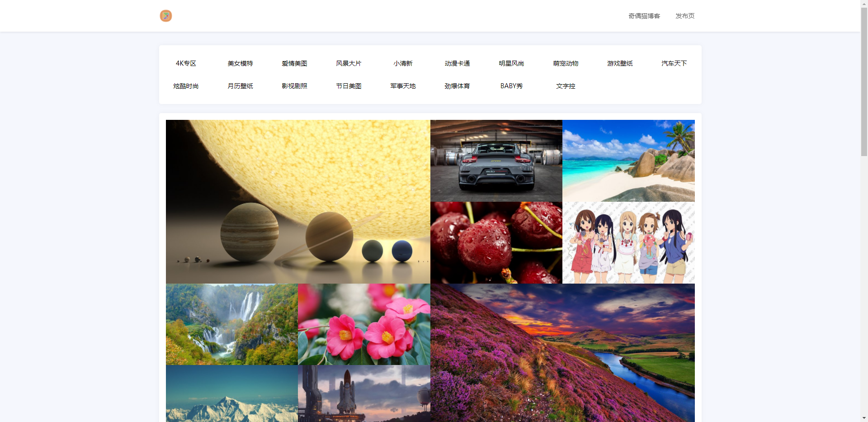
Task: Open the snowy mountain wallpaper
Action: tap(232, 394)
